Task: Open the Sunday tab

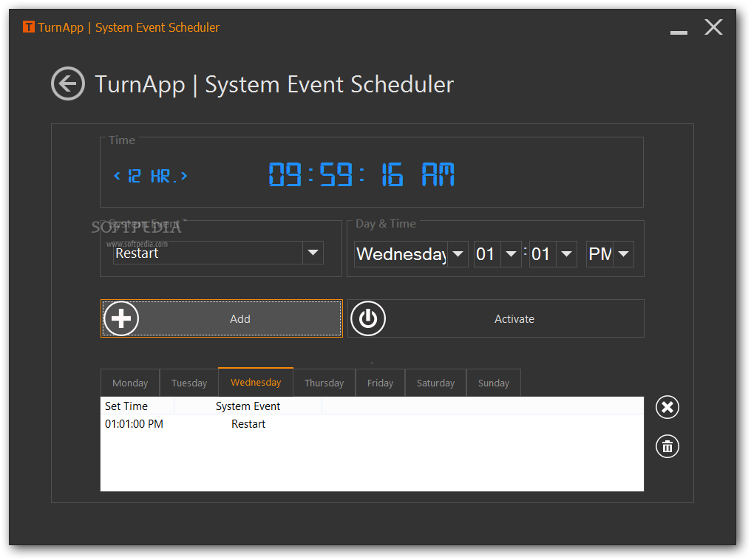Action: click(493, 383)
